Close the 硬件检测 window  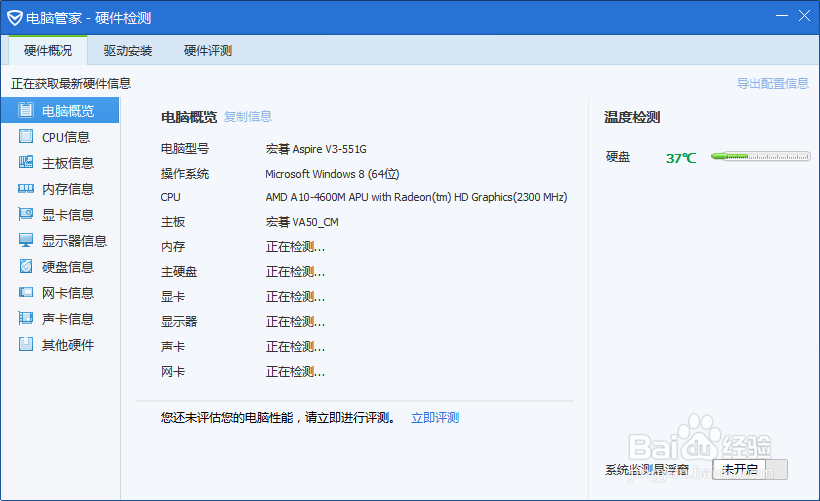click(x=804, y=16)
